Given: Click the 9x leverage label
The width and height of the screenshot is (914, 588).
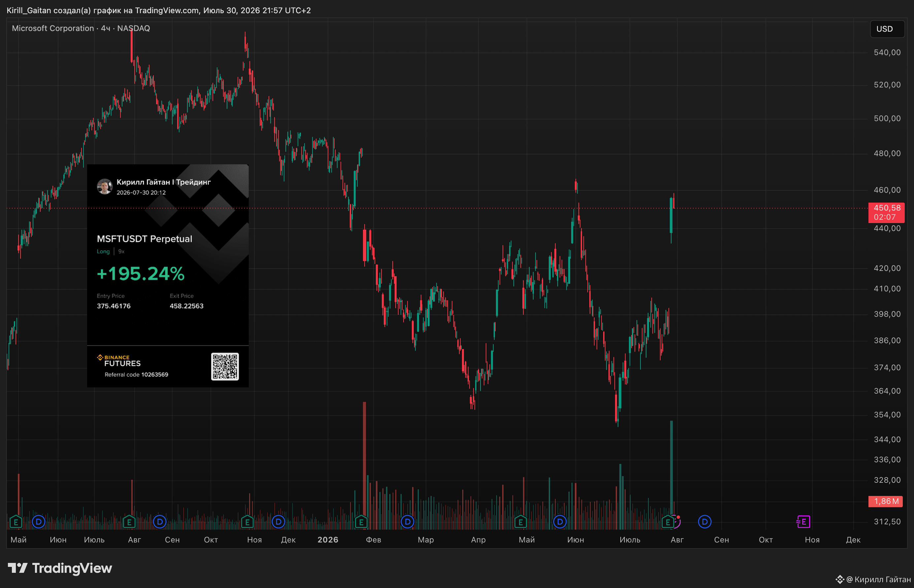Looking at the screenshot, I should (121, 251).
